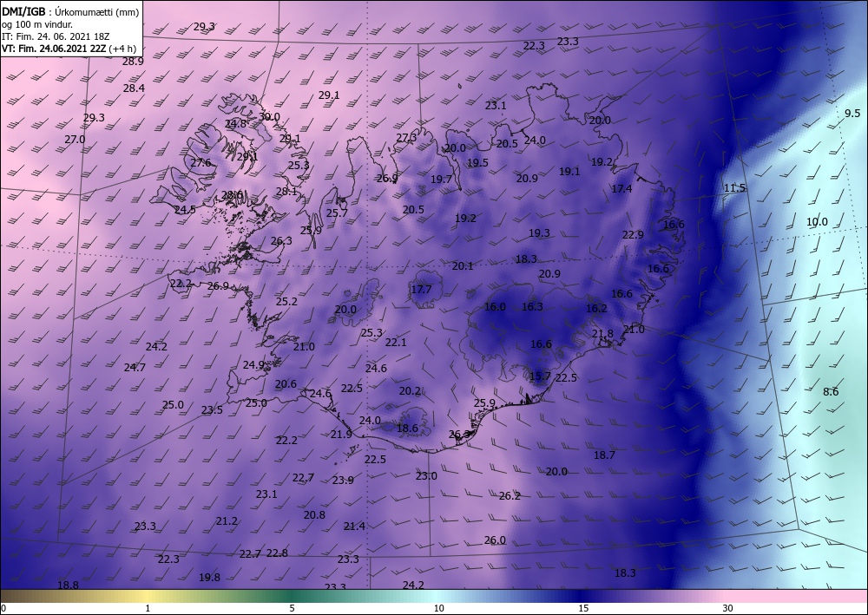
Task: Click the map value 8.6
Action: 831,392
